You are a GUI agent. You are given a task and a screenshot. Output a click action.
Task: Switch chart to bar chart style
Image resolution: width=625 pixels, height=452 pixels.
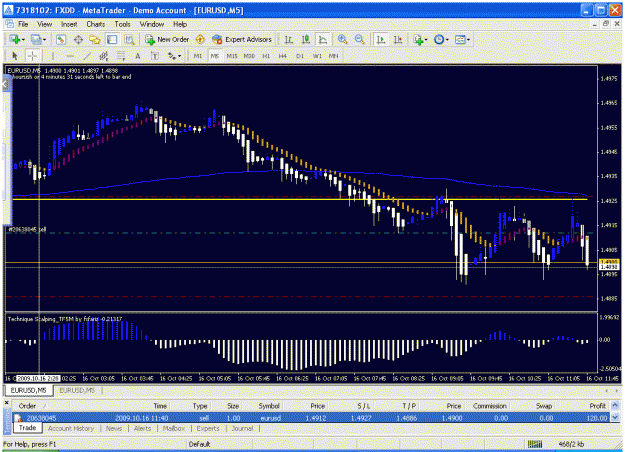[x=289, y=39]
